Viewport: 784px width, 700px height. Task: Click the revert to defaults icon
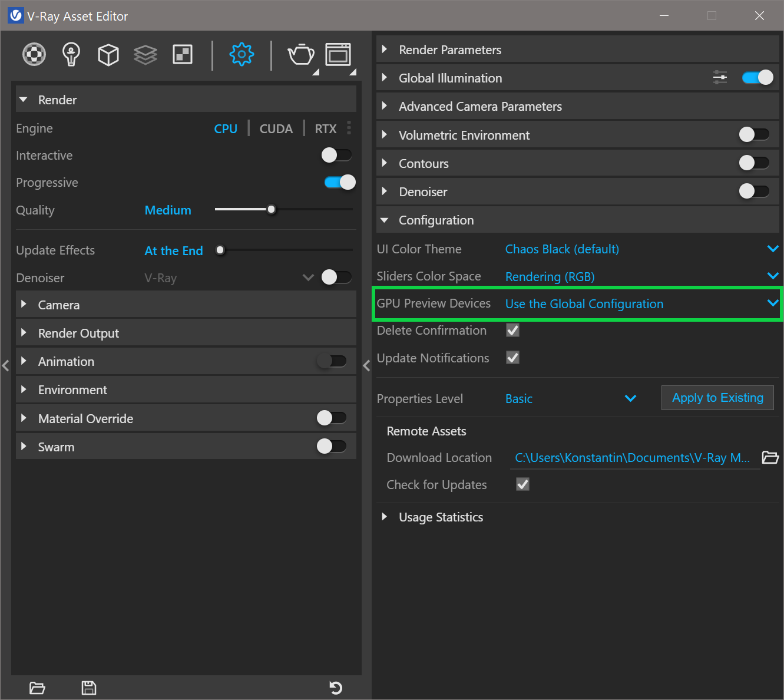(x=336, y=688)
